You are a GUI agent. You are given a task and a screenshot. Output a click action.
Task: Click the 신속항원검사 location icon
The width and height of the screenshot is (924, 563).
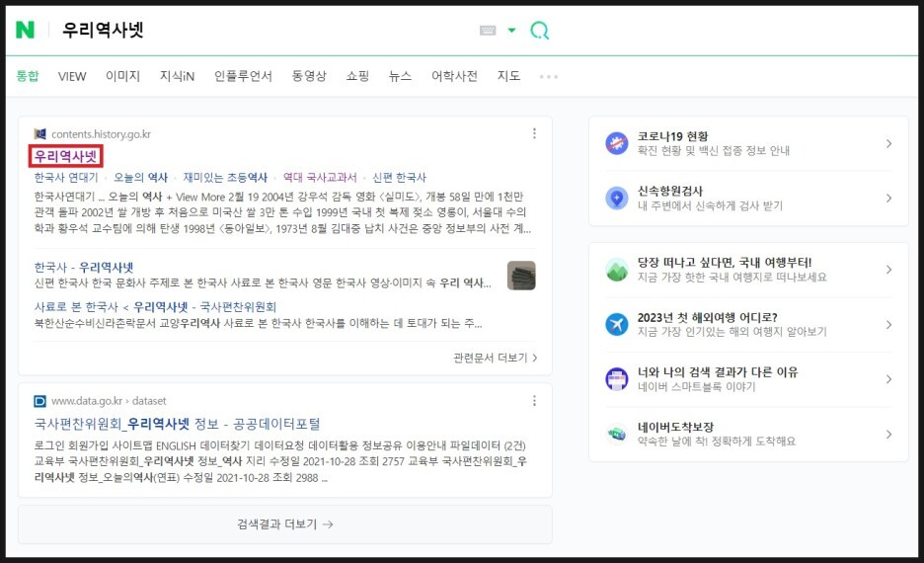pyautogui.click(x=617, y=199)
